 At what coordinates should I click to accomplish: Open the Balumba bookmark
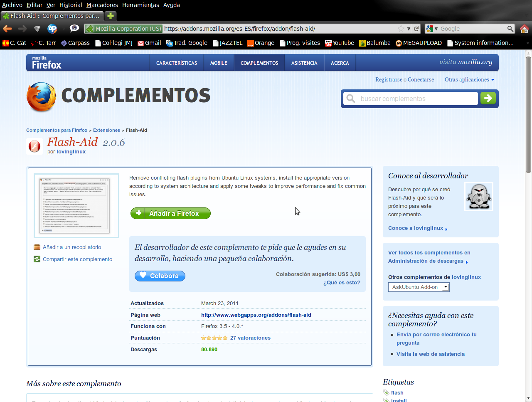(x=375, y=43)
